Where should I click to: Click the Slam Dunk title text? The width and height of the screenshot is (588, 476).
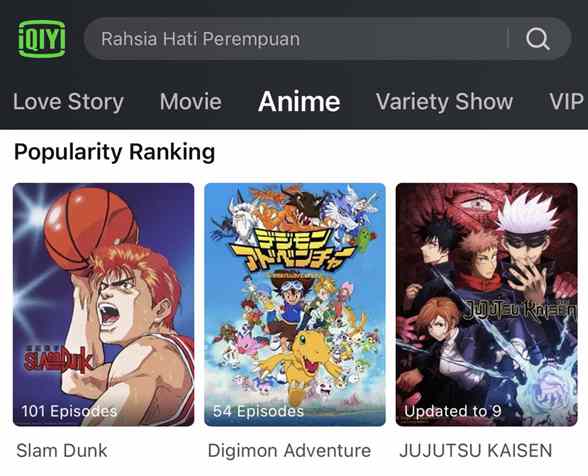click(62, 450)
